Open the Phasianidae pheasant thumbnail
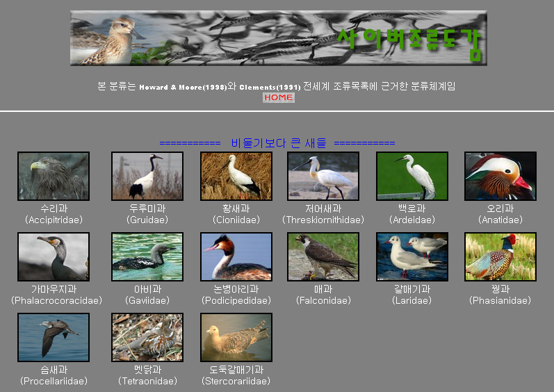Viewport: 554px width, 392px height. (x=500, y=256)
